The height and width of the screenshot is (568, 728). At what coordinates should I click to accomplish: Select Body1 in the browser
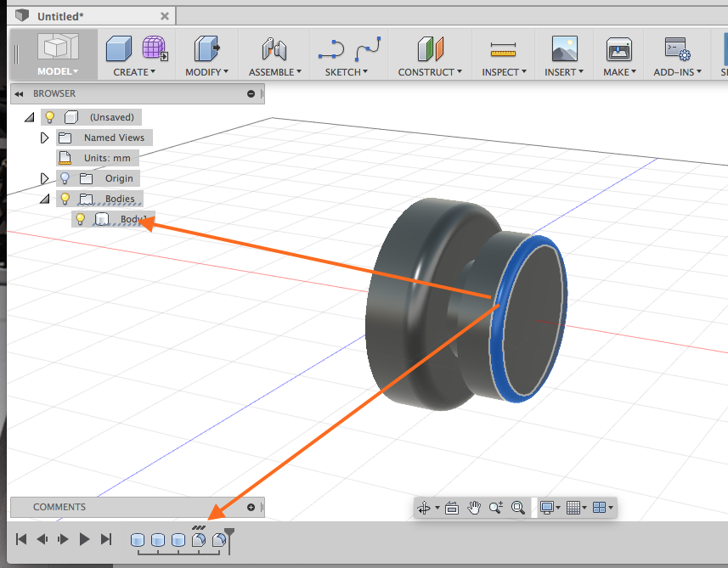(133, 219)
